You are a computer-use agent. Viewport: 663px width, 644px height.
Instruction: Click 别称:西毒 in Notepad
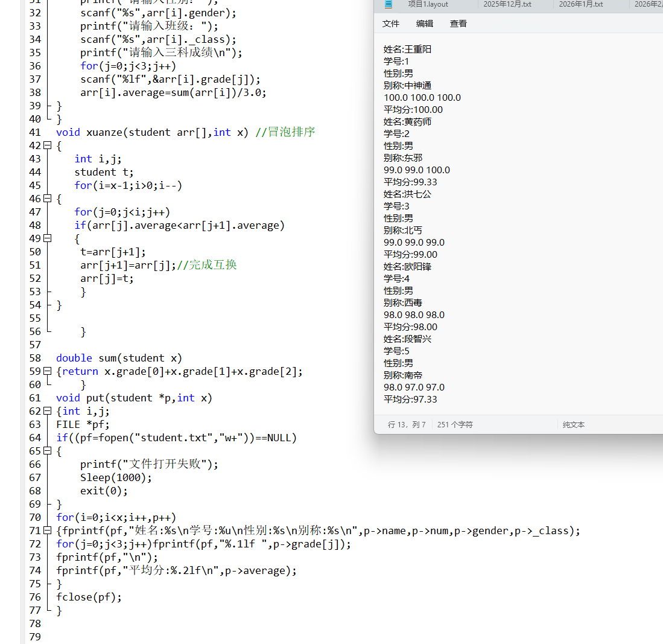point(403,302)
